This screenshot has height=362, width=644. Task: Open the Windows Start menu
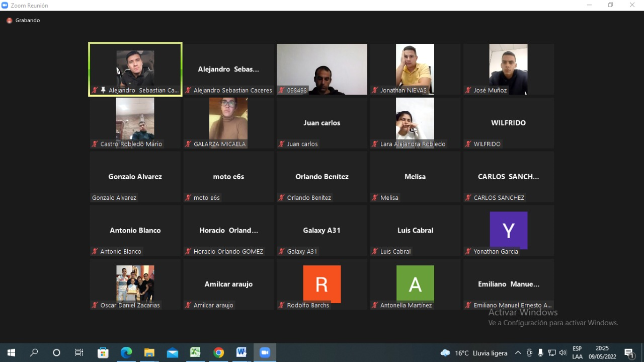tap(11, 352)
